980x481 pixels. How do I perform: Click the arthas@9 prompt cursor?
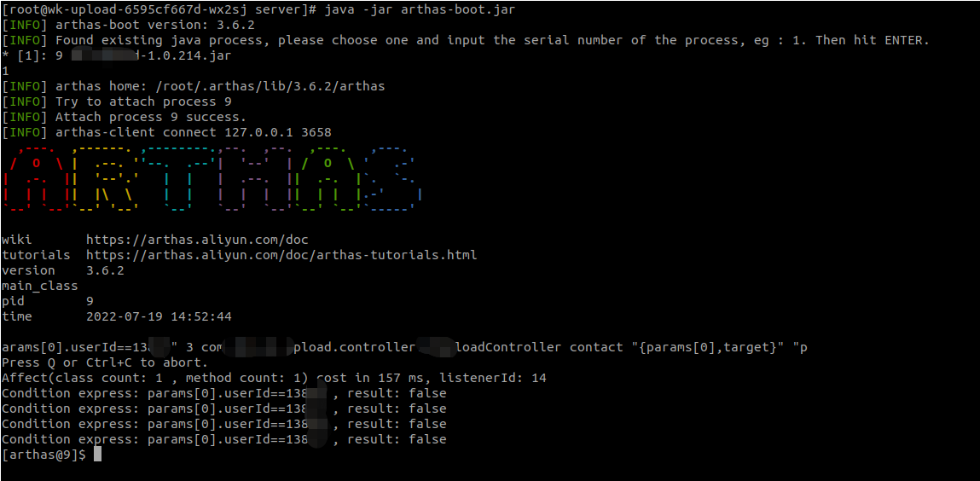point(97,455)
